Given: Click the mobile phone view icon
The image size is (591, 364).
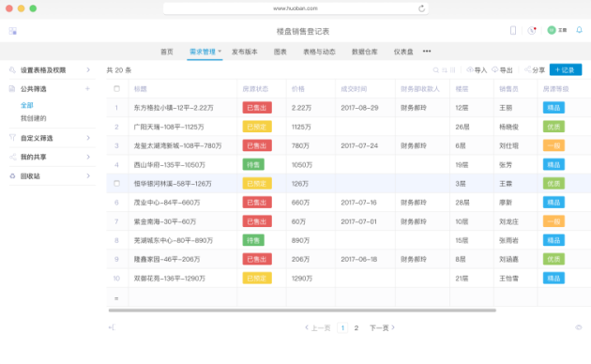Looking at the screenshot, I should [513, 31].
